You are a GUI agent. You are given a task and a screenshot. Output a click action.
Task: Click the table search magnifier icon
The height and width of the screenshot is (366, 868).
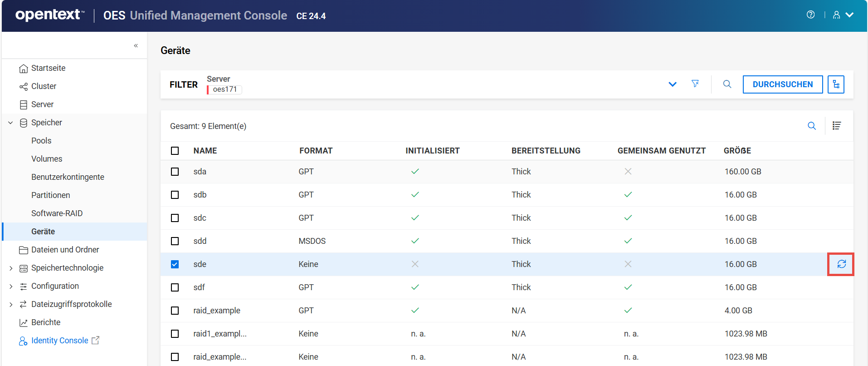pos(812,126)
